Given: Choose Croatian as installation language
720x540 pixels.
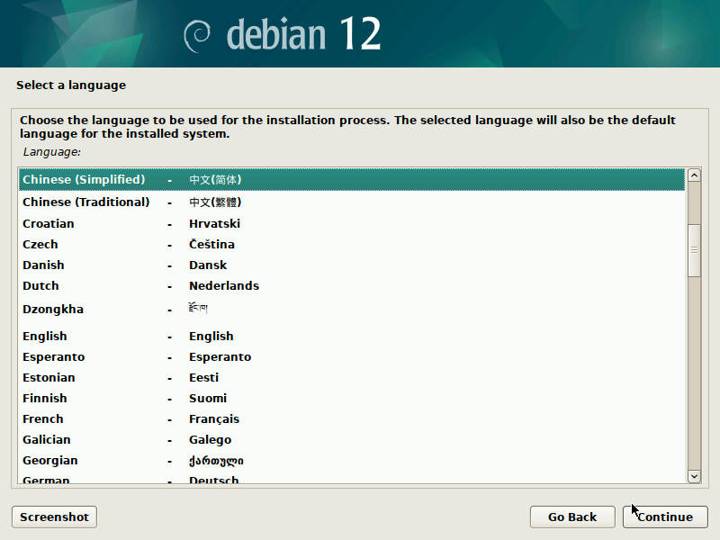Looking at the screenshot, I should pyautogui.click(x=48, y=224).
